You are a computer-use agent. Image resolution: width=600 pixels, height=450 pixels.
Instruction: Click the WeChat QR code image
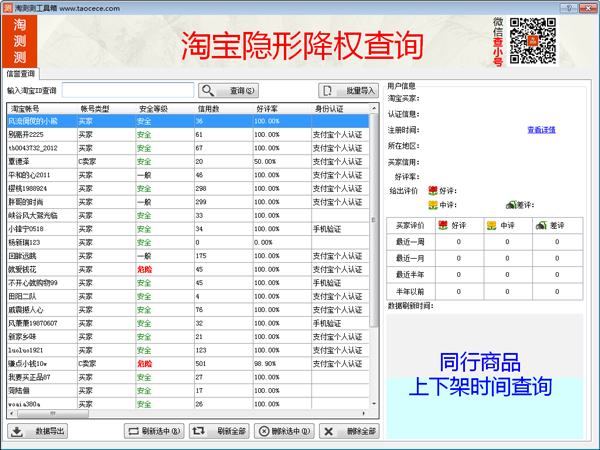[532, 41]
